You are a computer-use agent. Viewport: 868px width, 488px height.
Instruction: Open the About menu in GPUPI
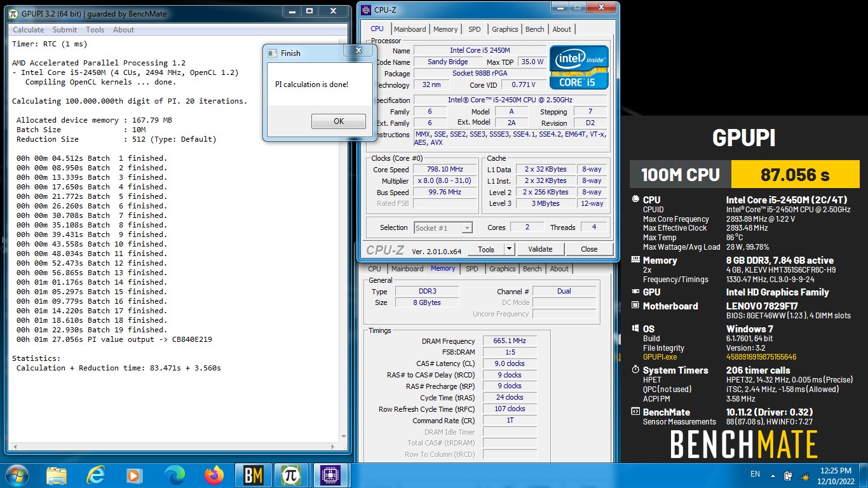point(124,30)
